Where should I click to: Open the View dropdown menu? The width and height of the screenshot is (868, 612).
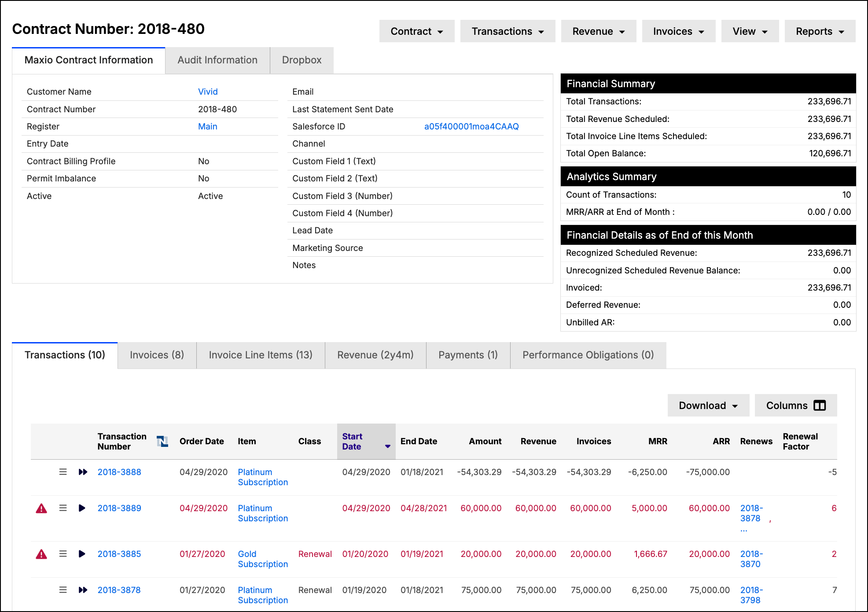pyautogui.click(x=750, y=31)
